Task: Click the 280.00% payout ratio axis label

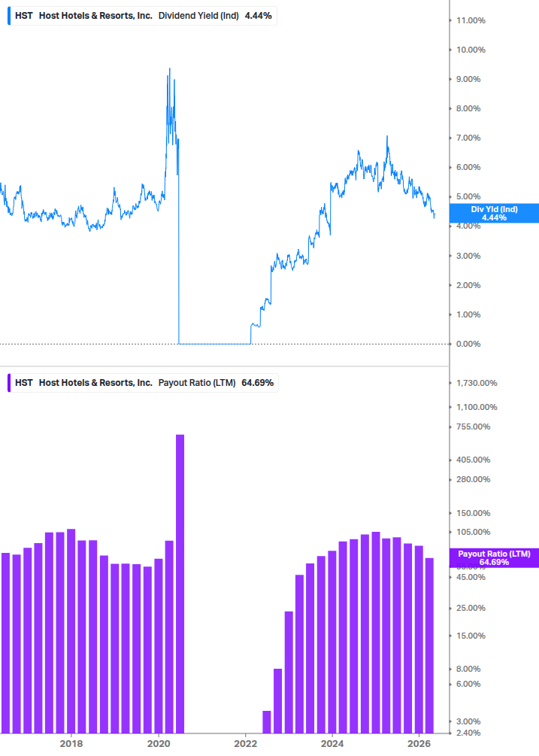Action: click(473, 479)
